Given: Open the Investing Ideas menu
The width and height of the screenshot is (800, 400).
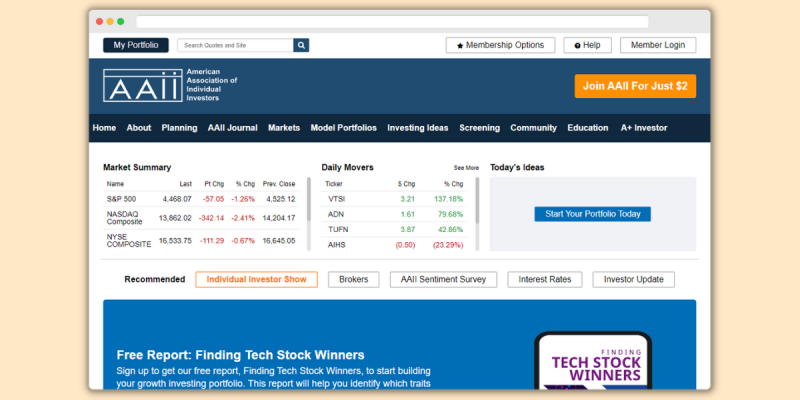Looking at the screenshot, I should tap(418, 128).
